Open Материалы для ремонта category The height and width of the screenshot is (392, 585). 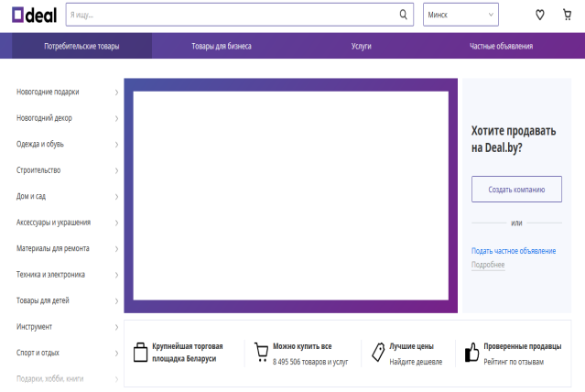point(52,248)
